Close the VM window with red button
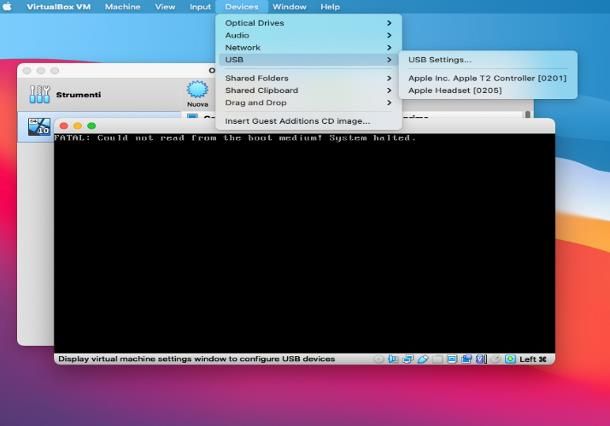610x426 pixels. [64, 126]
